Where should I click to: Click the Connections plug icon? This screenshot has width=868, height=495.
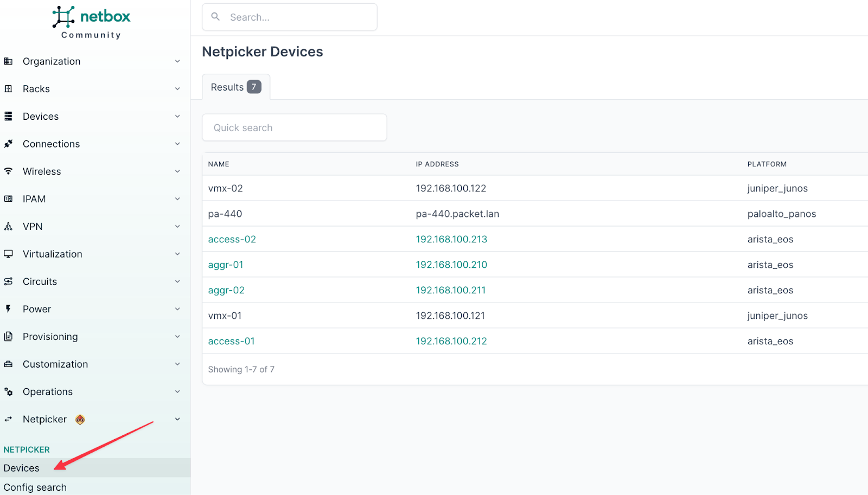click(8, 144)
